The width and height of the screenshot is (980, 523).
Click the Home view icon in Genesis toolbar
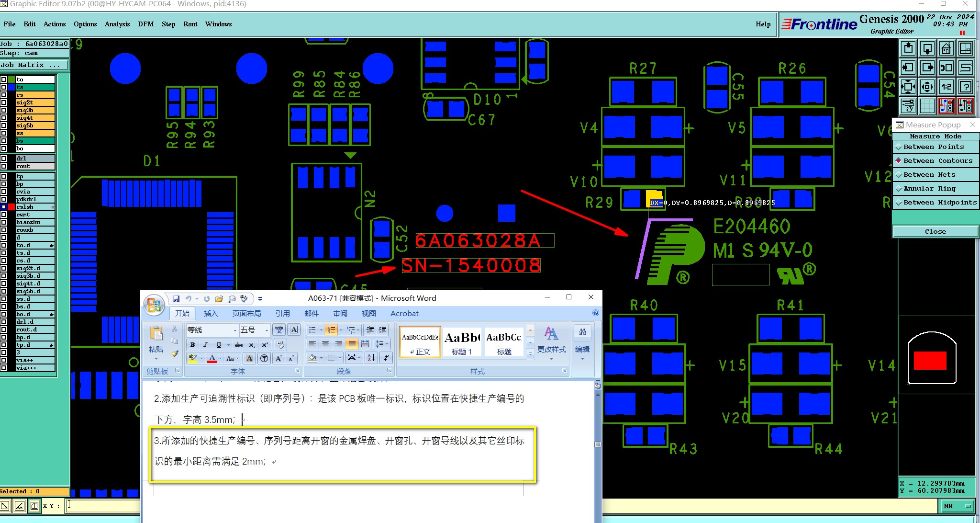click(947, 48)
